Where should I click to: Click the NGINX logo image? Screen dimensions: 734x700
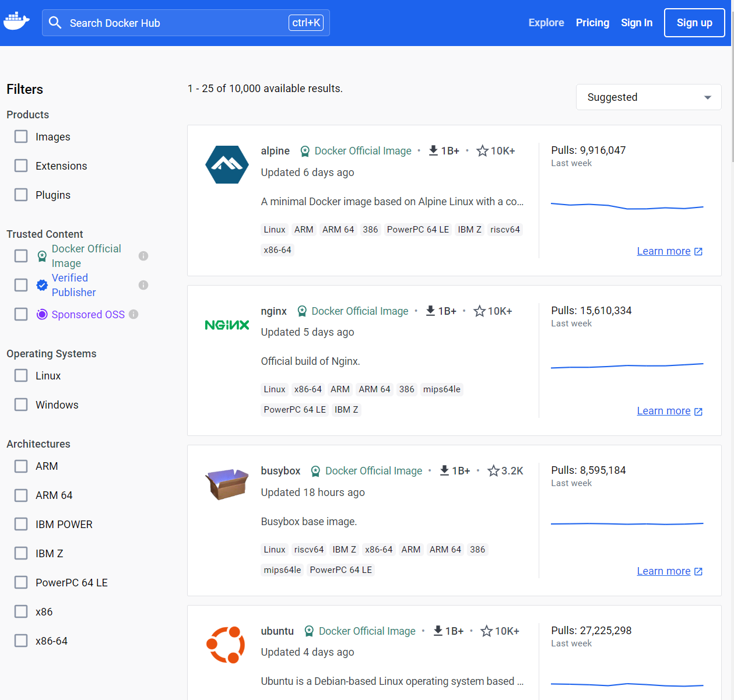(227, 325)
